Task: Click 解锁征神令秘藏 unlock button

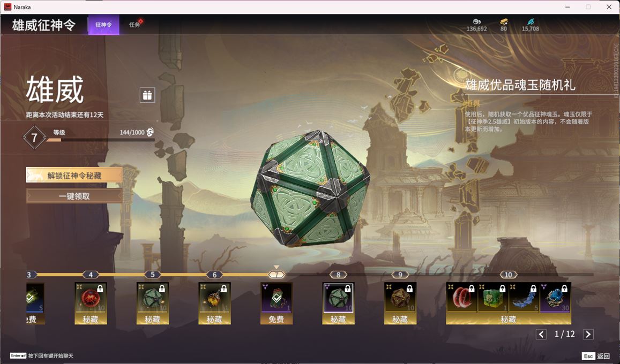Action: [74, 175]
